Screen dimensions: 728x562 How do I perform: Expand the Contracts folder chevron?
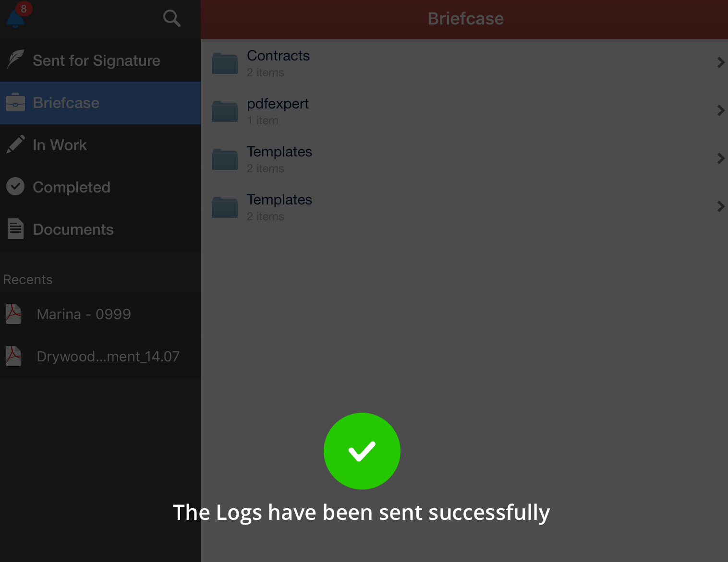(720, 62)
